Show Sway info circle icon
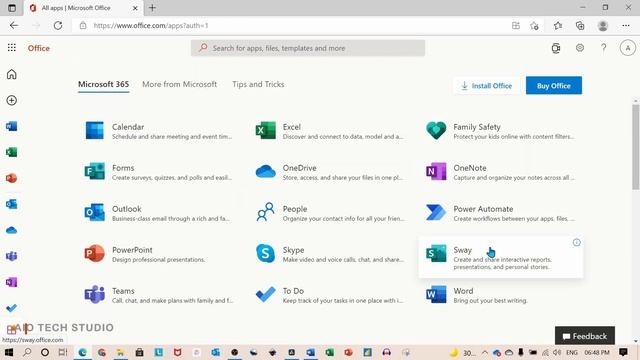The width and height of the screenshot is (640, 360). [x=576, y=242]
